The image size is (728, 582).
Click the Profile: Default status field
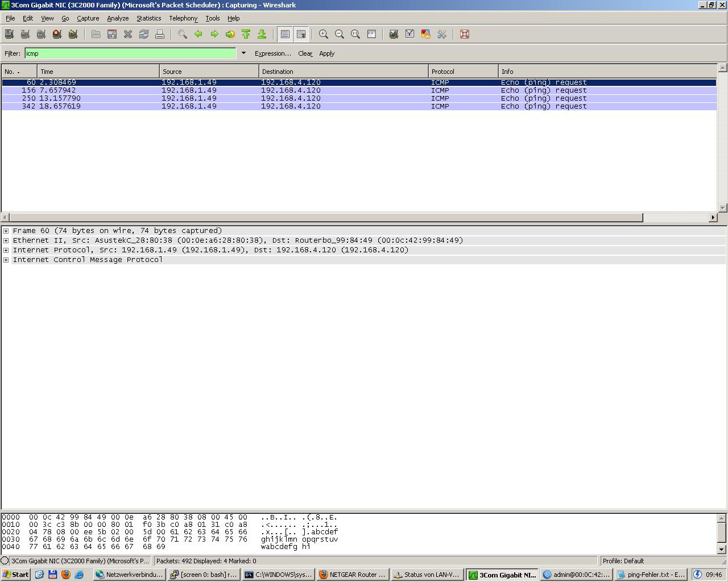663,561
